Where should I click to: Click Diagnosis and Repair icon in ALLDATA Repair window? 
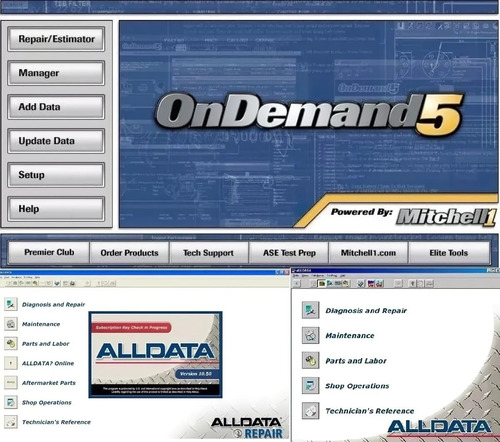[x=11, y=304]
